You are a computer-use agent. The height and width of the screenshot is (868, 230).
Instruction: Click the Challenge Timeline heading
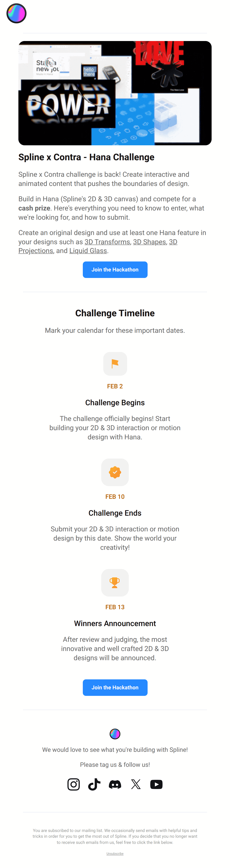[x=115, y=313]
